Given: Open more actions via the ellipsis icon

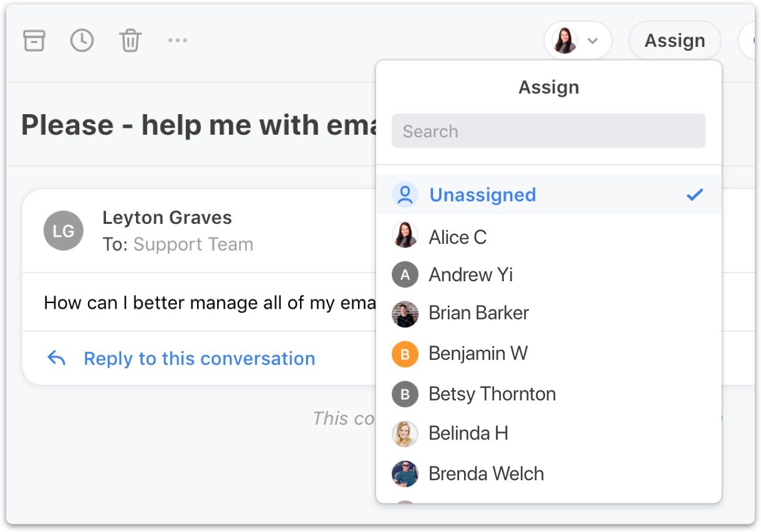Looking at the screenshot, I should (178, 40).
